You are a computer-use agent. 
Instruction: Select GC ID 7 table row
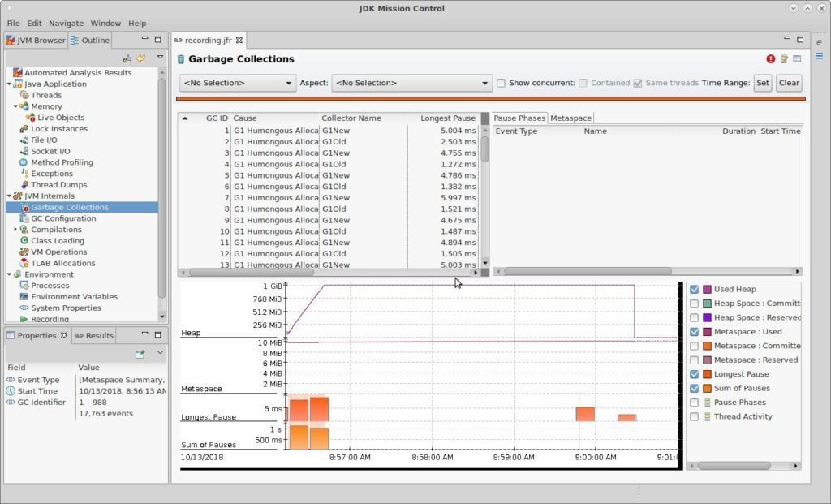pos(329,198)
